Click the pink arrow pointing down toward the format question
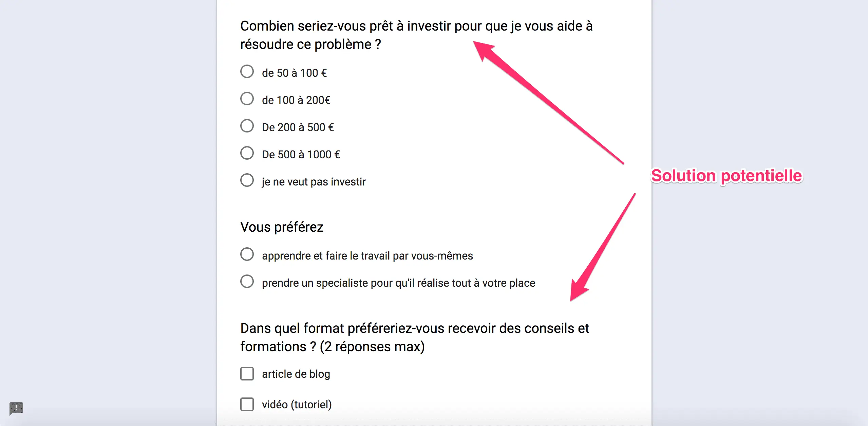The height and width of the screenshot is (426, 868). point(603,247)
